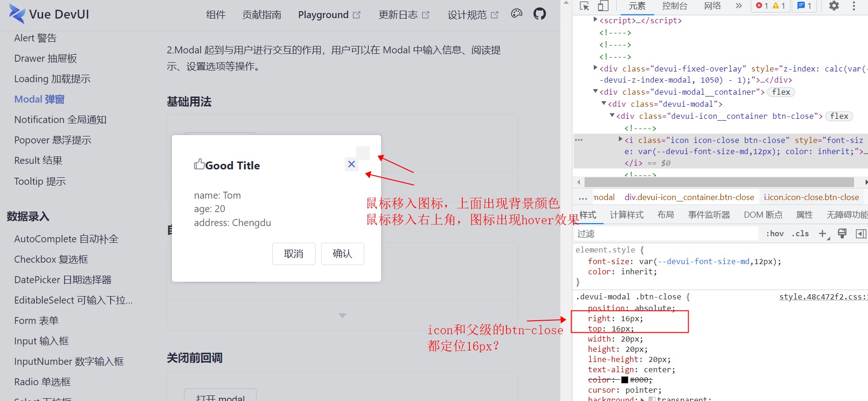
Task: Click the Vue DevUI logo icon
Action: click(17, 14)
